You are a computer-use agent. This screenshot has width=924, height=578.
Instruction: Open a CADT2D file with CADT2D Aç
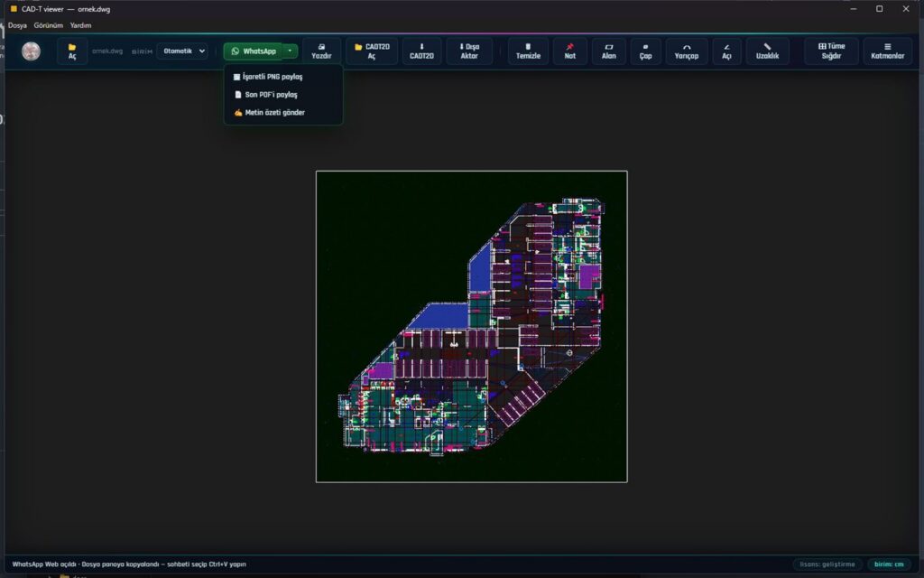(372, 51)
